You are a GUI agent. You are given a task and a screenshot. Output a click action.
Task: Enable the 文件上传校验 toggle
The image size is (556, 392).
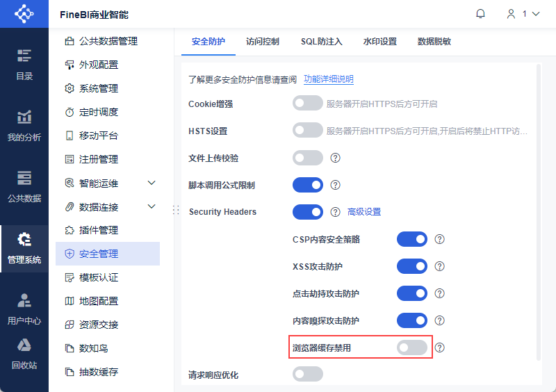click(308, 158)
